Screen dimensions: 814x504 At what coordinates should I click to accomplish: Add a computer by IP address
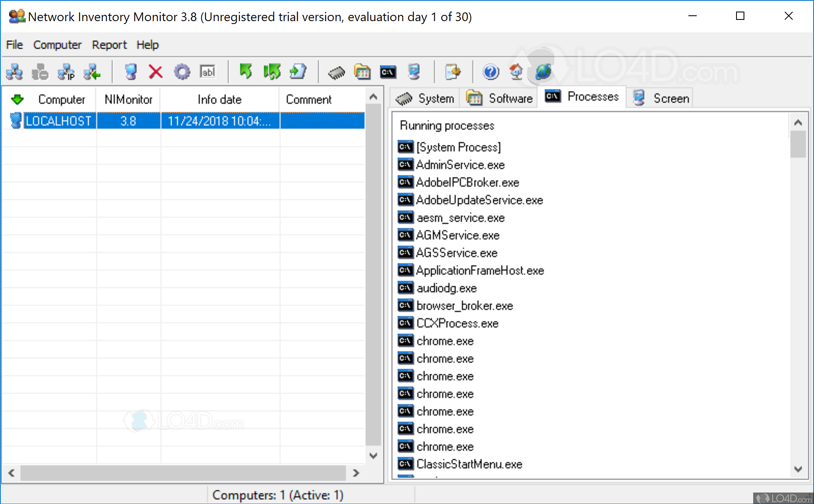coord(66,72)
